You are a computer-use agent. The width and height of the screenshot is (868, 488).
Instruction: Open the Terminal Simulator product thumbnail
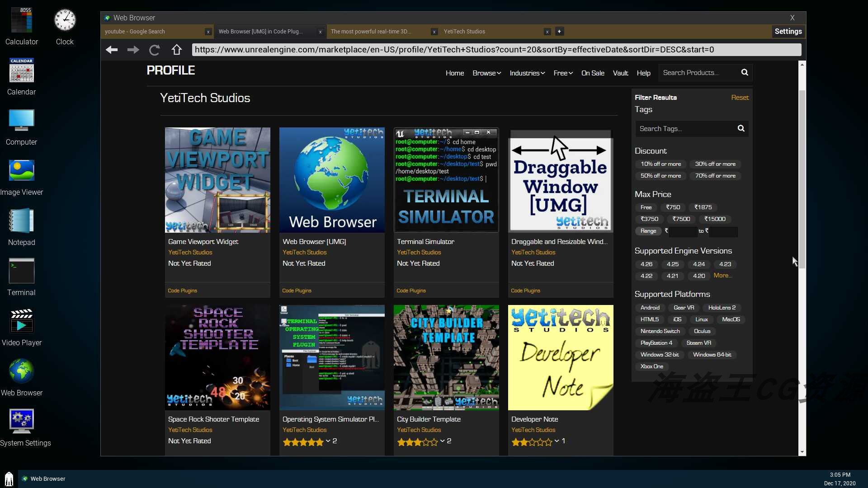tap(446, 180)
